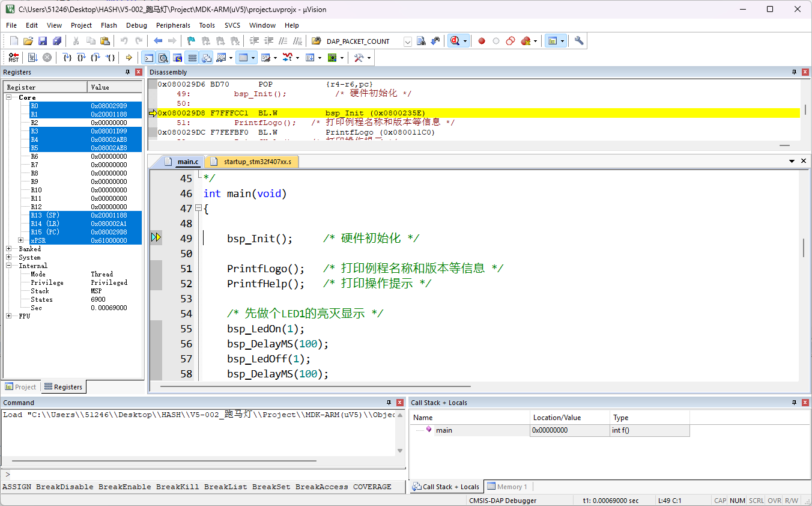
Task: Open the Project tab in left panel
Action: (x=20, y=387)
